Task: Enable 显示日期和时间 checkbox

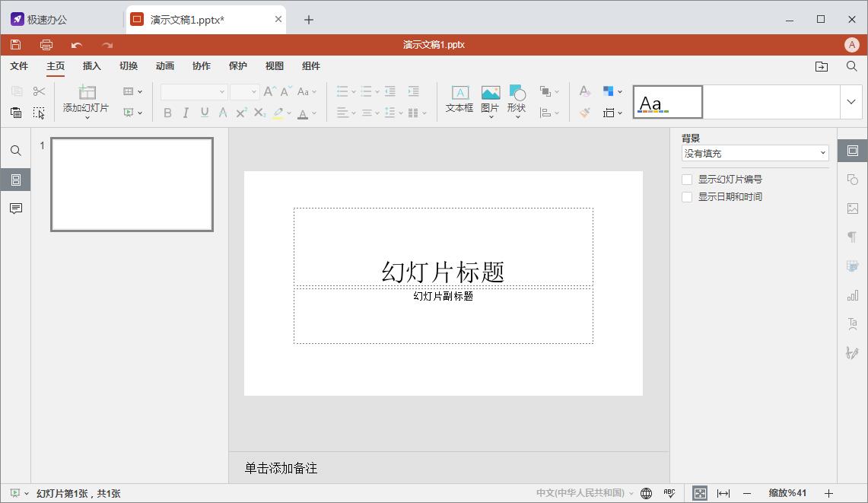Action: click(687, 197)
